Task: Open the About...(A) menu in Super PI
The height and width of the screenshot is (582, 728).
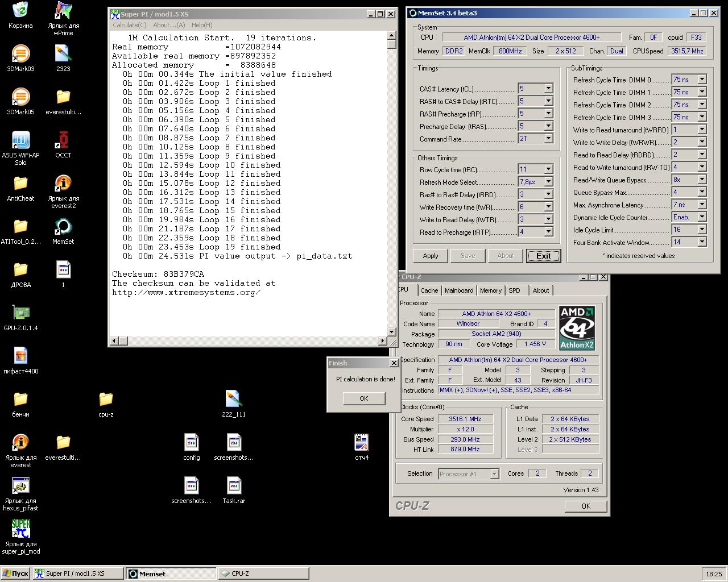Action: coord(169,25)
